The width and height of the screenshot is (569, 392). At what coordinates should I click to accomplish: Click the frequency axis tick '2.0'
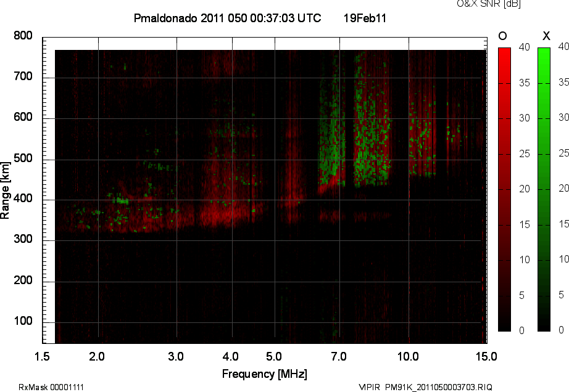point(97,357)
